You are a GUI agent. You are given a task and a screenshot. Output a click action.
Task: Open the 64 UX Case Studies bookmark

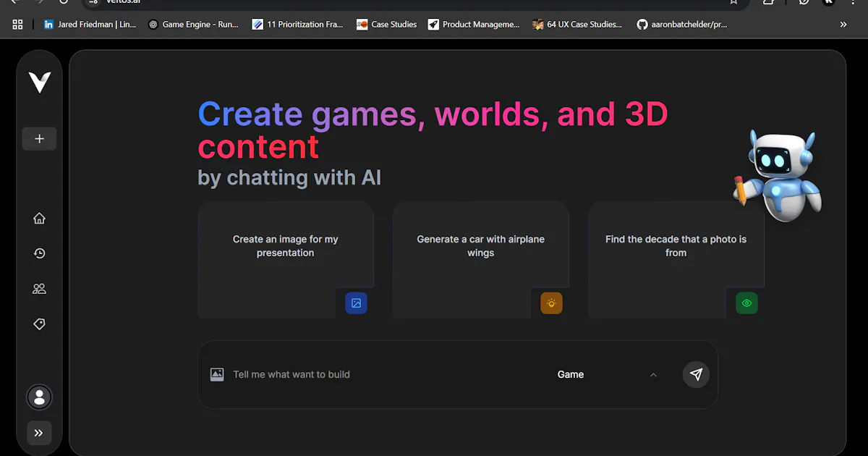577,25
